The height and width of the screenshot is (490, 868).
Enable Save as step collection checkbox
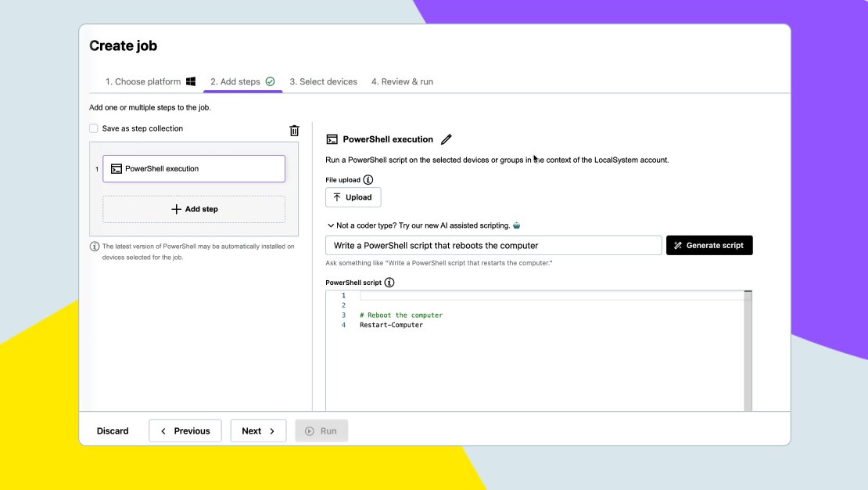pos(94,128)
